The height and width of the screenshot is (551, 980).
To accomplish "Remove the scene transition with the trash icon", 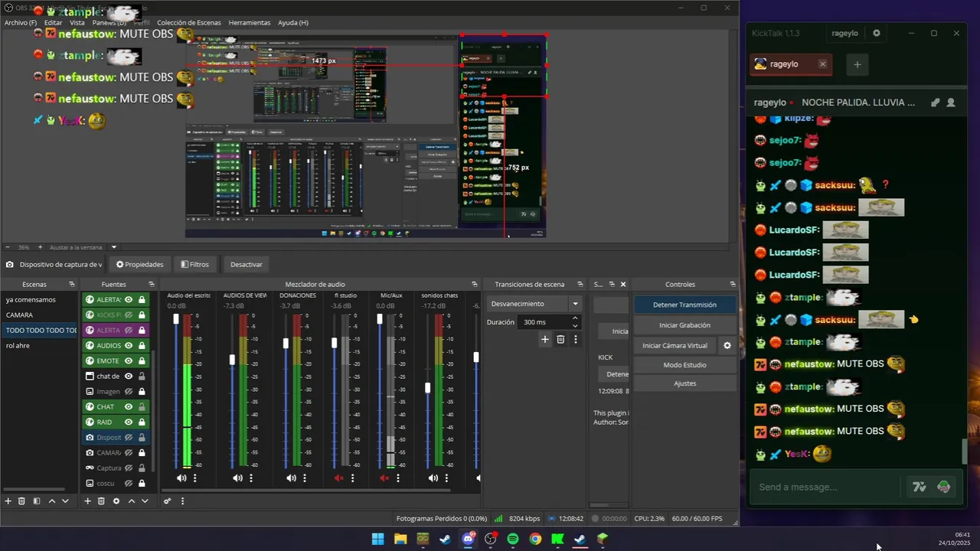I will (560, 339).
